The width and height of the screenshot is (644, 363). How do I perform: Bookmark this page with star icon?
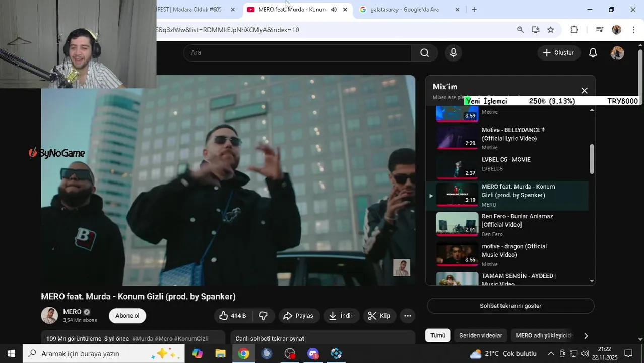click(x=550, y=30)
